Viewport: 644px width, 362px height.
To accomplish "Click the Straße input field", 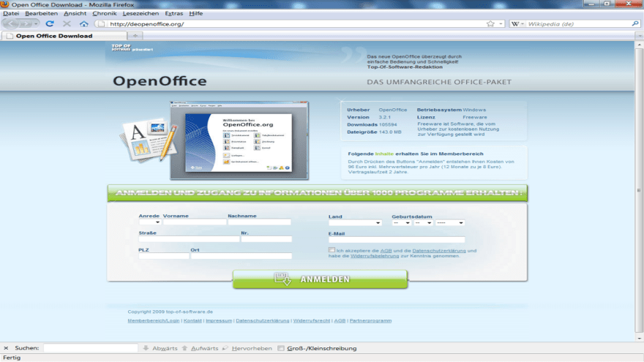I will click(189, 239).
